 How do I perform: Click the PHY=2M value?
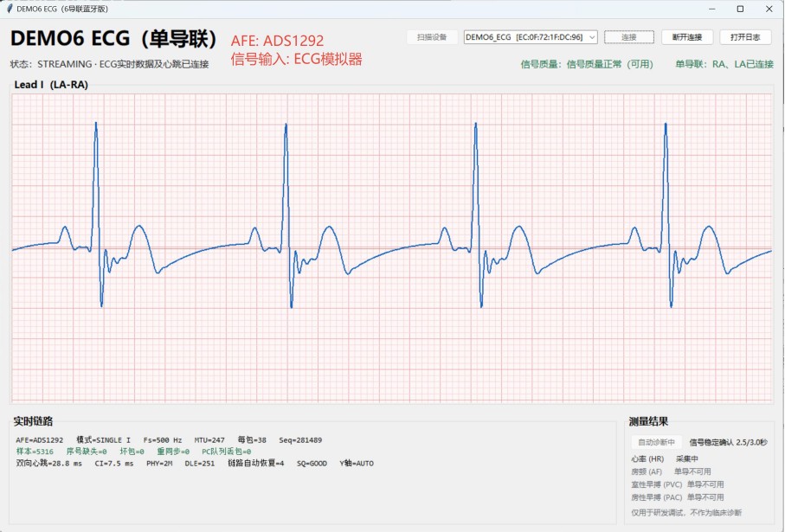(x=159, y=464)
